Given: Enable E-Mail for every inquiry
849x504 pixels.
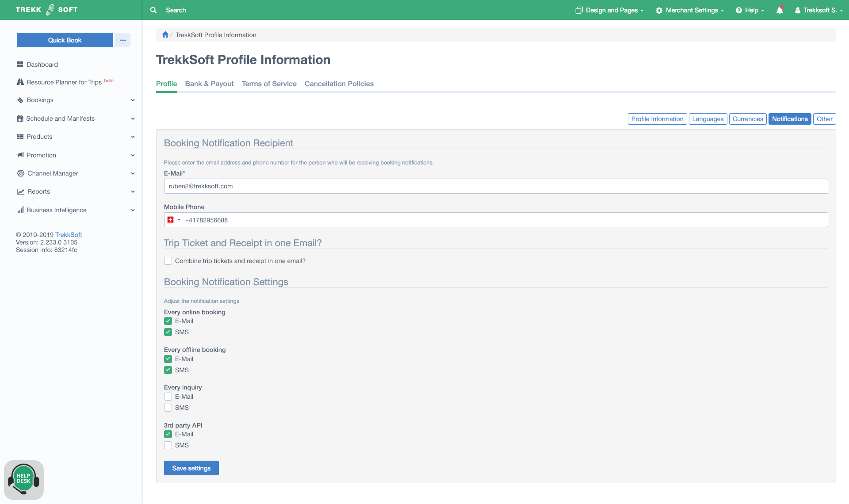Looking at the screenshot, I should pyautogui.click(x=168, y=397).
